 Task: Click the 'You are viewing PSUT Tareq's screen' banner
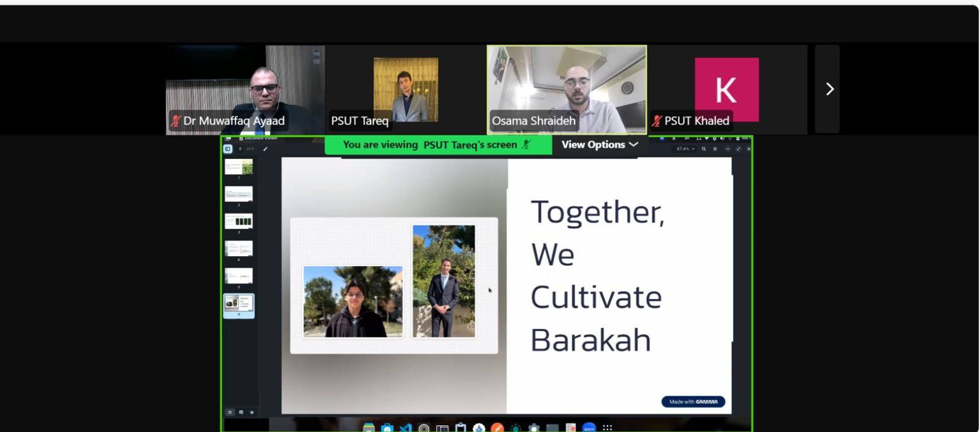(x=437, y=145)
